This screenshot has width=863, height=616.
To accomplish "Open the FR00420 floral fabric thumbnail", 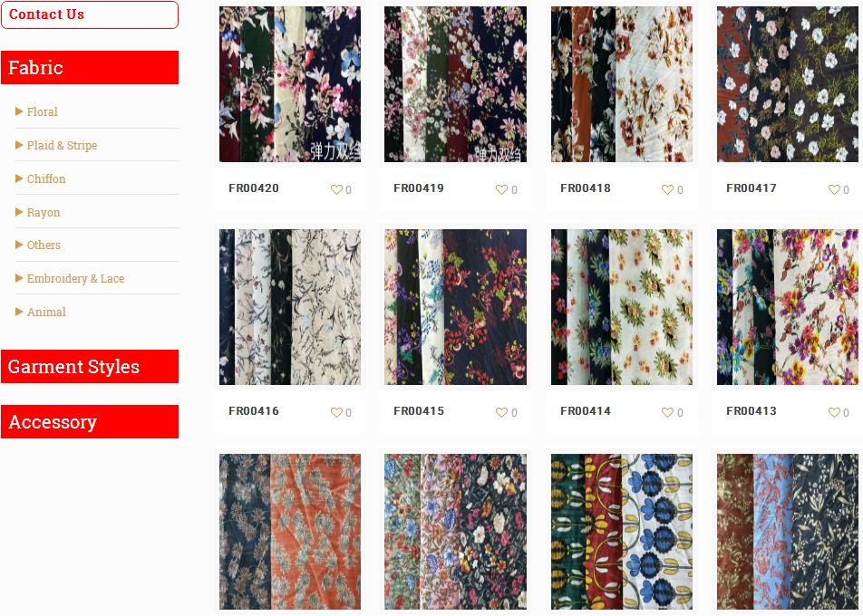I will [x=290, y=84].
